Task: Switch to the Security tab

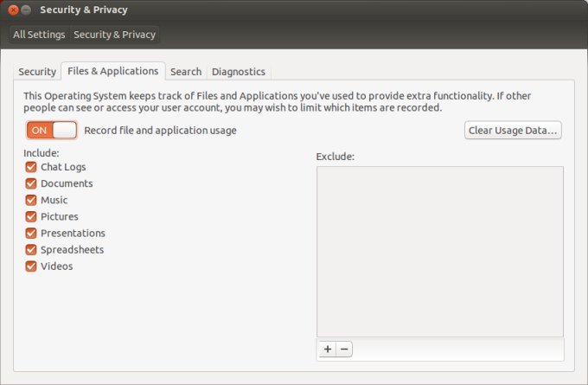Action: (x=37, y=72)
